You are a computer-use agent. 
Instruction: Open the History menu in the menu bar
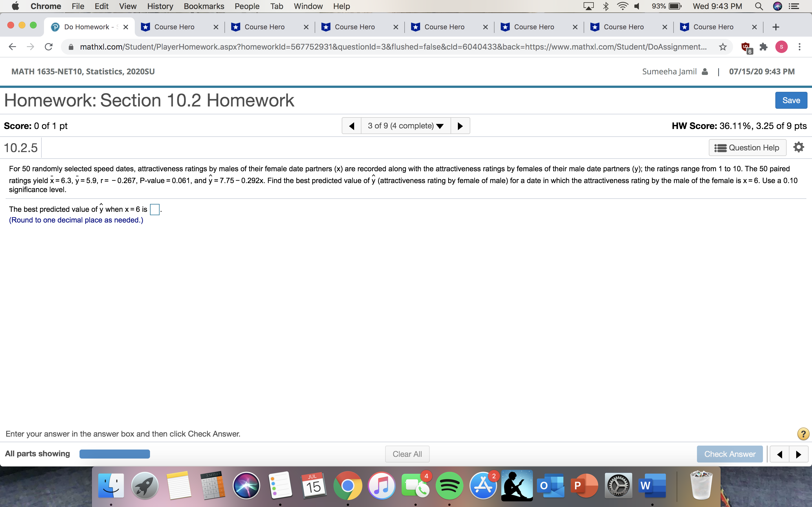pos(160,6)
